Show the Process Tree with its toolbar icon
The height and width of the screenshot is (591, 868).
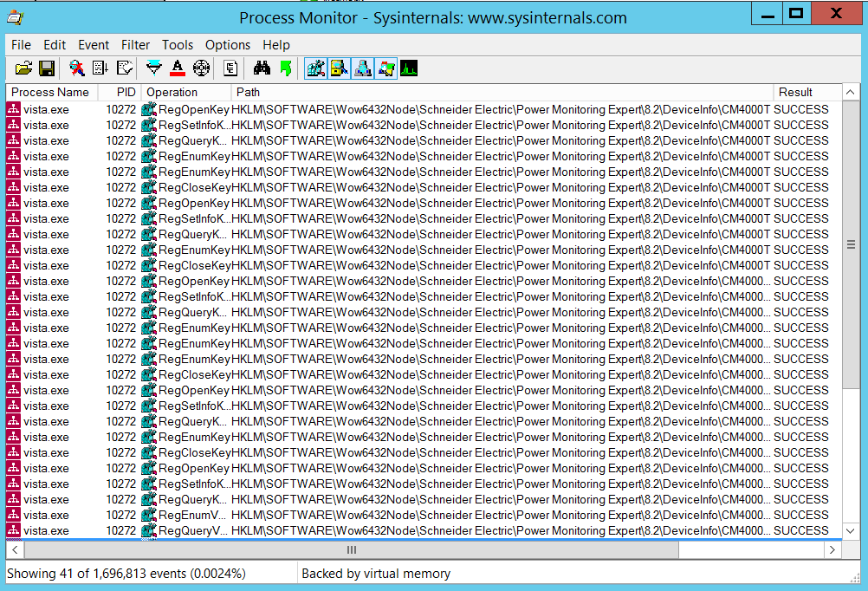pyautogui.click(x=230, y=68)
